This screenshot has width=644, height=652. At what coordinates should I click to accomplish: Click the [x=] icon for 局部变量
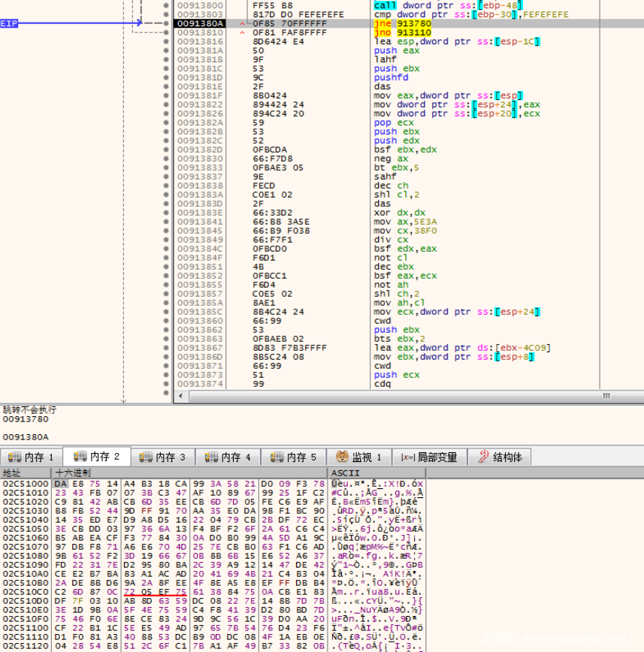tap(407, 457)
